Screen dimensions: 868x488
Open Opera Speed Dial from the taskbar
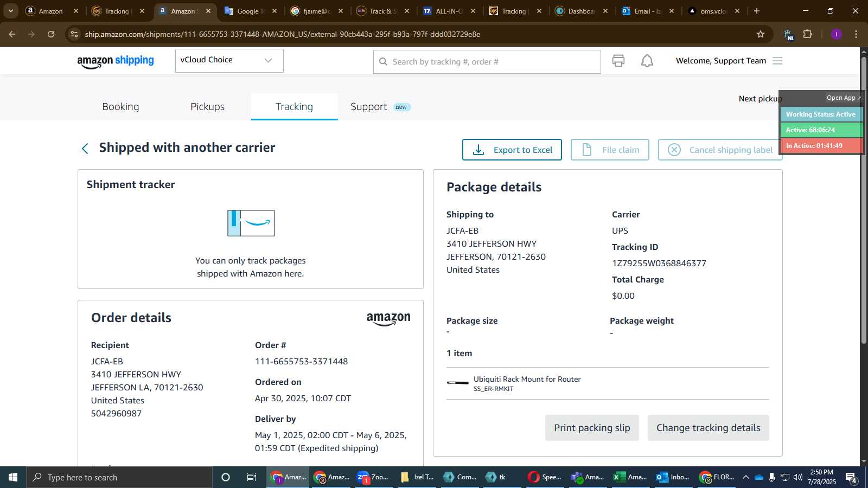pyautogui.click(x=544, y=477)
